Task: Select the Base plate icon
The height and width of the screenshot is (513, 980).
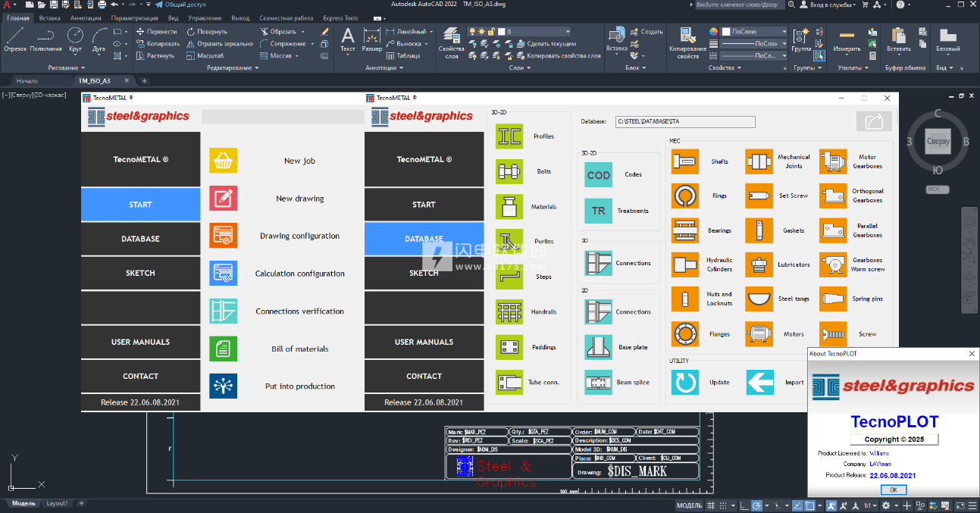Action: (x=598, y=347)
